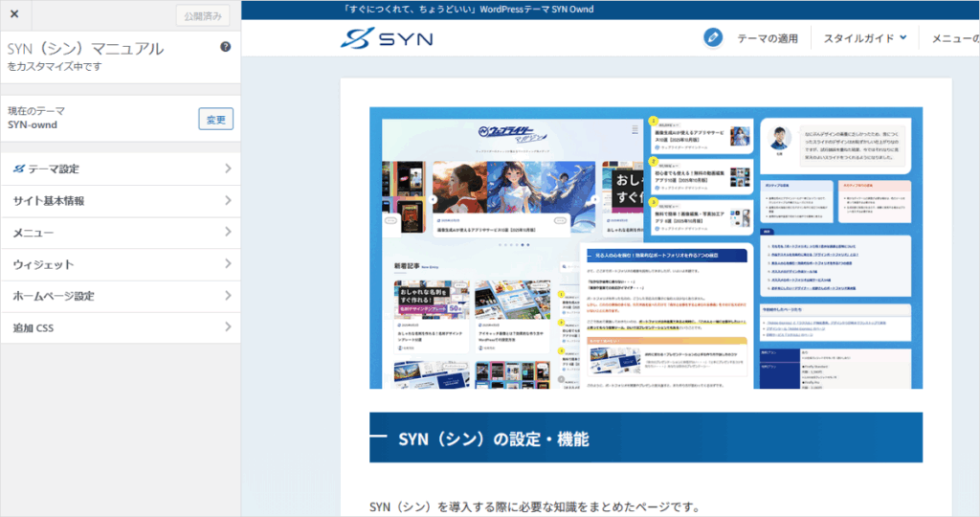Select テーマの適用 in the site navigation
Screen dimensions: 980x517
click(x=767, y=38)
